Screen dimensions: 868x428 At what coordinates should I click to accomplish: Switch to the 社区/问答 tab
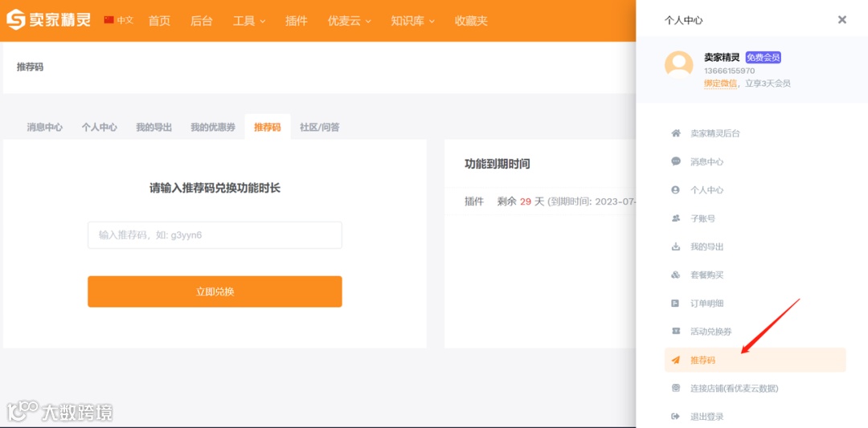(319, 127)
